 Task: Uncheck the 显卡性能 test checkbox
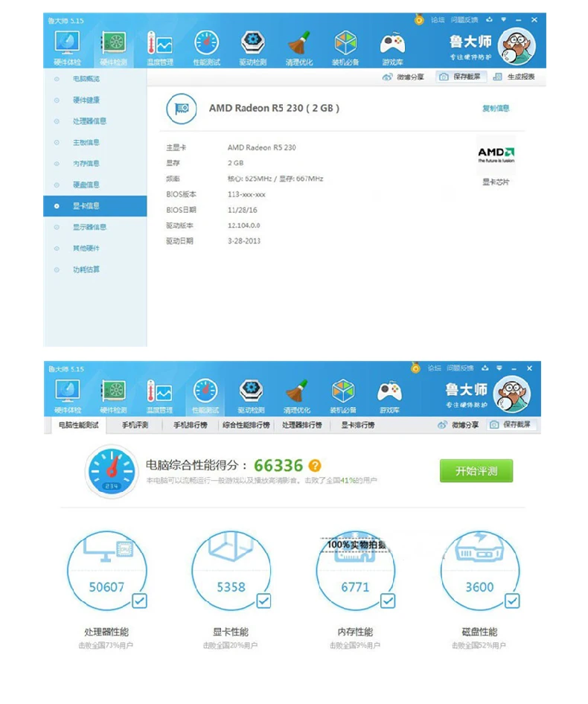tap(263, 601)
